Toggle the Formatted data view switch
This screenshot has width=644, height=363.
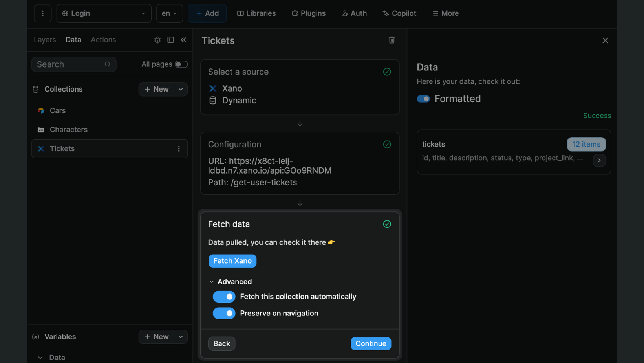point(423,99)
